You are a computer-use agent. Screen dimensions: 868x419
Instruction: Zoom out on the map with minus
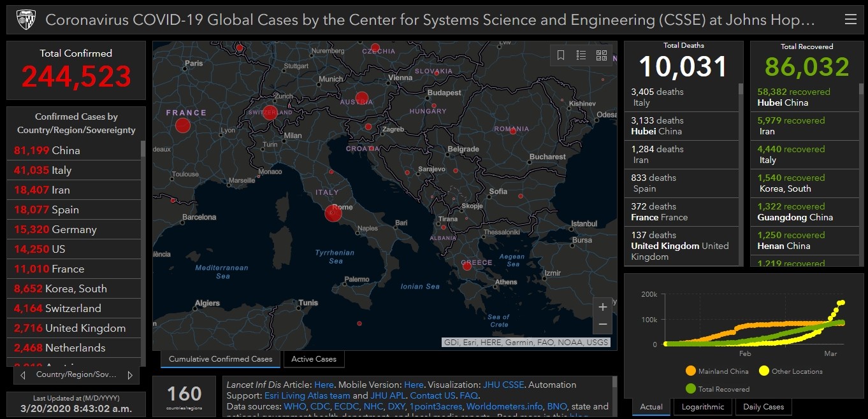(603, 325)
